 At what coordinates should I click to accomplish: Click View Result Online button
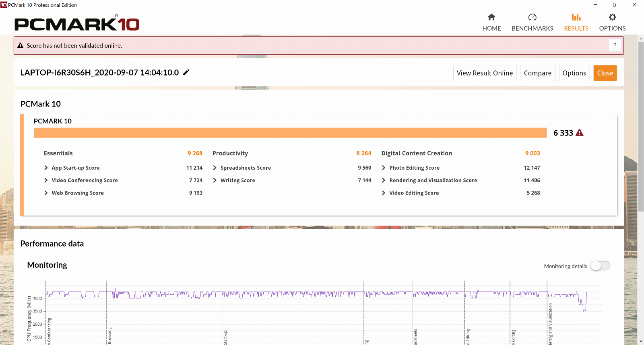point(485,73)
